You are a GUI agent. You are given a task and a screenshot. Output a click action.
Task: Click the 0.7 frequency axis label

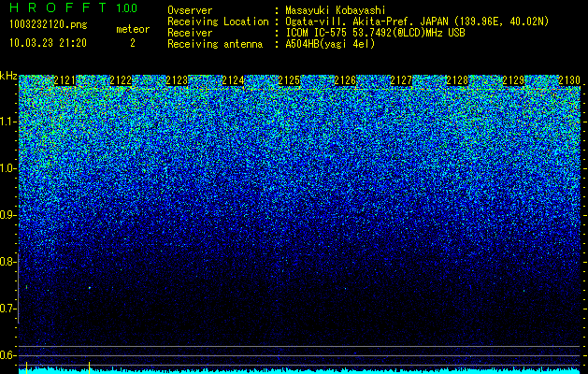(x=7, y=309)
